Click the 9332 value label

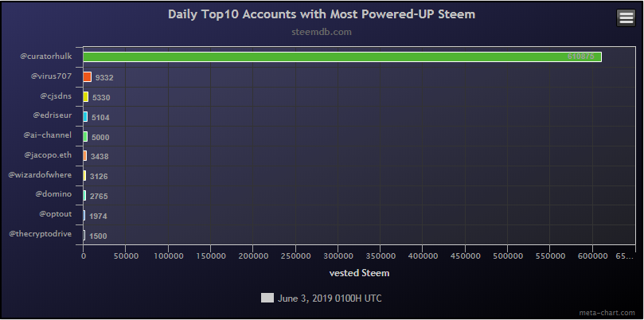click(x=104, y=77)
